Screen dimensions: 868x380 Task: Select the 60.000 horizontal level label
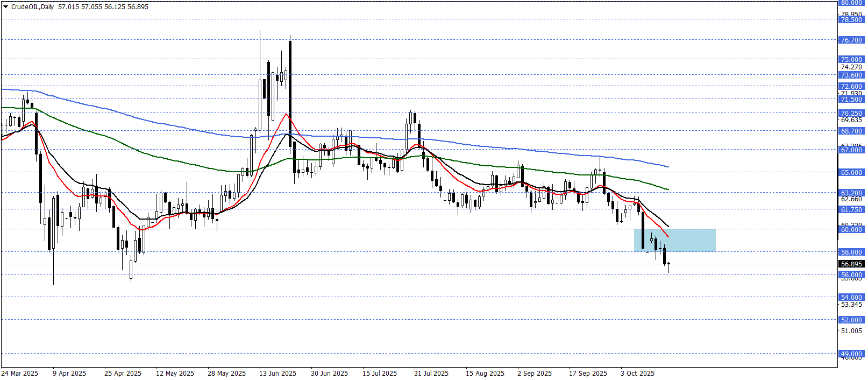pyautogui.click(x=851, y=230)
